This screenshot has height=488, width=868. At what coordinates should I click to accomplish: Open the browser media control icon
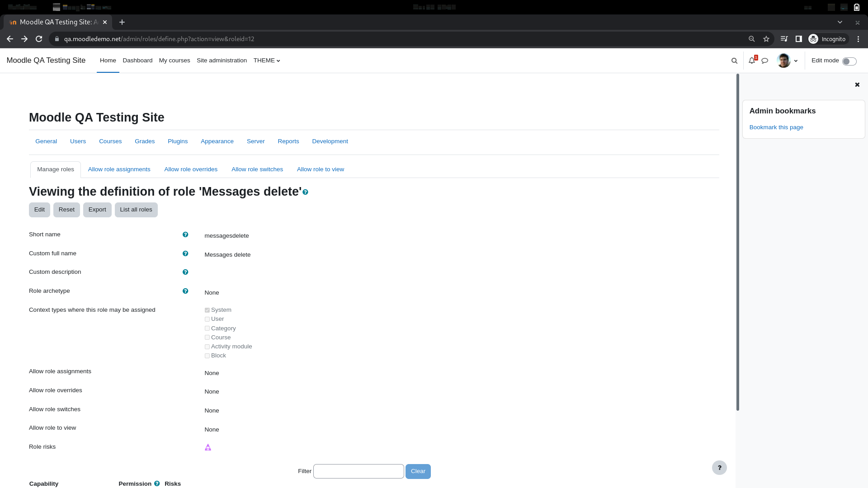784,39
